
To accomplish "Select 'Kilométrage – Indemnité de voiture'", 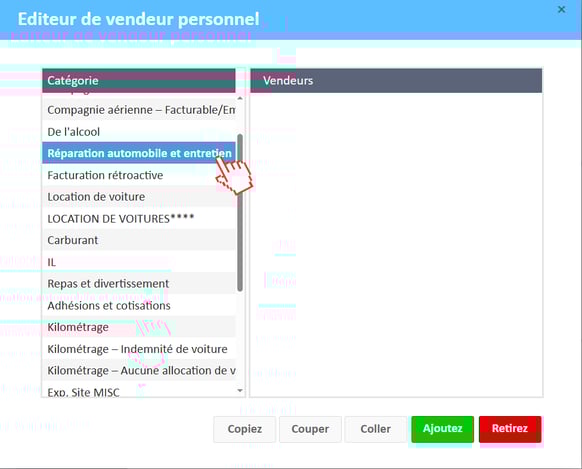I will click(139, 349).
